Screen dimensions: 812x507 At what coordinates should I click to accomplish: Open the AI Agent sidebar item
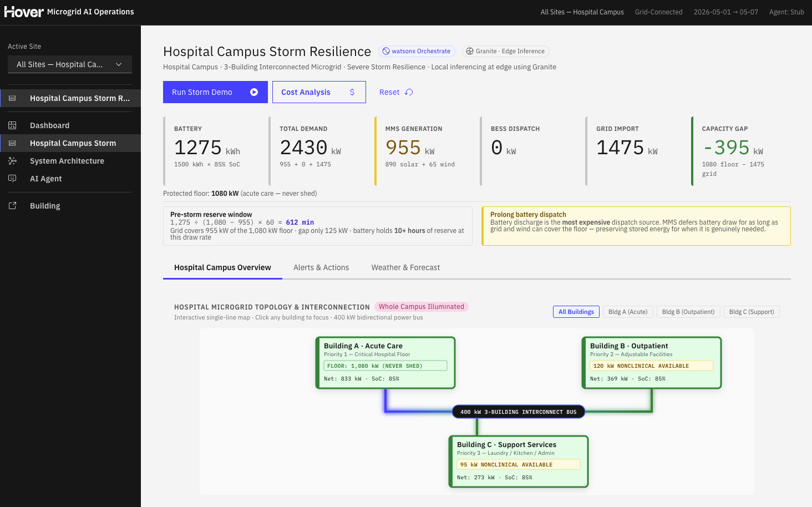click(70, 179)
